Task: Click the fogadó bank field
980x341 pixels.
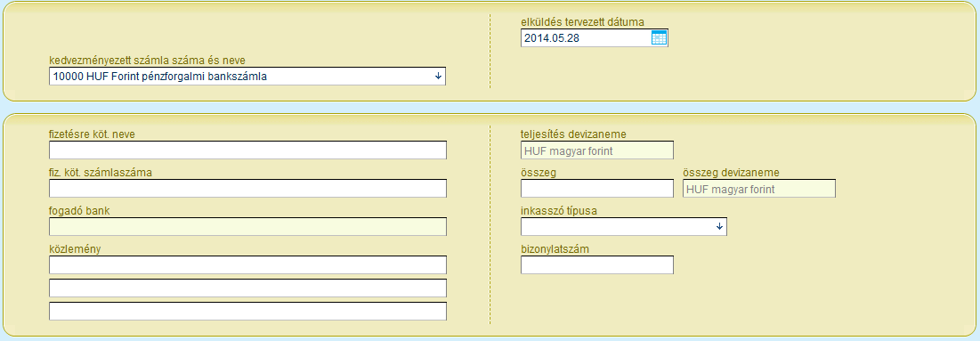Action: pyautogui.click(x=247, y=226)
